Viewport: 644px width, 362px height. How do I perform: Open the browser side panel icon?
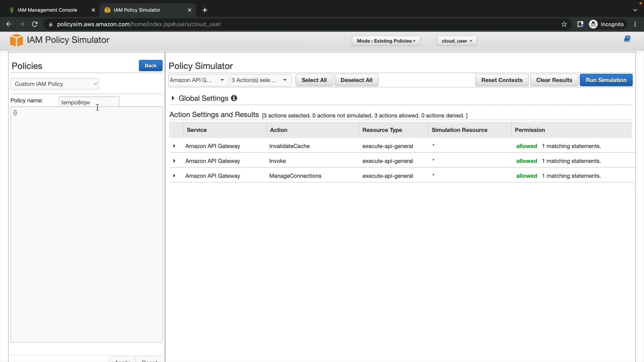(580, 24)
